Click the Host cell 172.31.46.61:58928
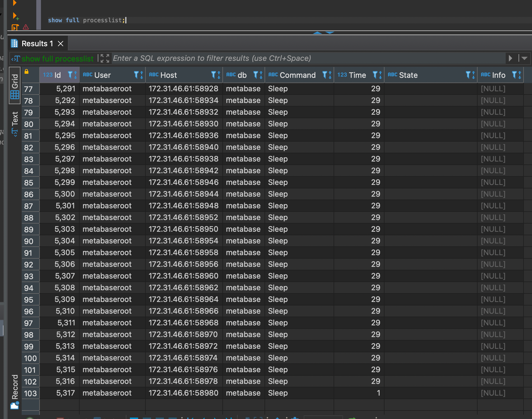Image resolution: width=532 pixels, height=419 pixels. coord(184,89)
